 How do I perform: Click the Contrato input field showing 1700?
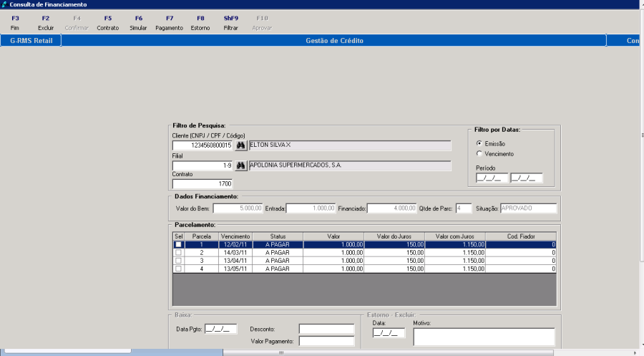pos(203,183)
